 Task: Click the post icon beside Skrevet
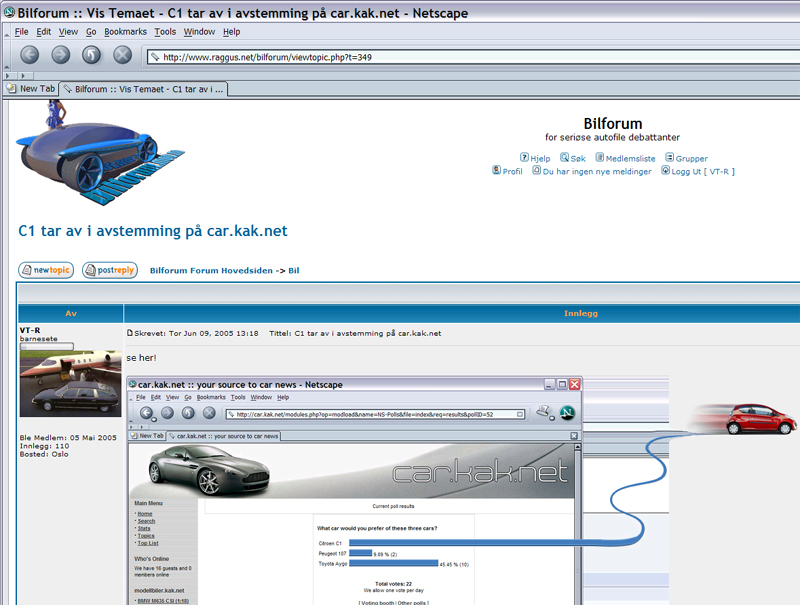(x=130, y=333)
